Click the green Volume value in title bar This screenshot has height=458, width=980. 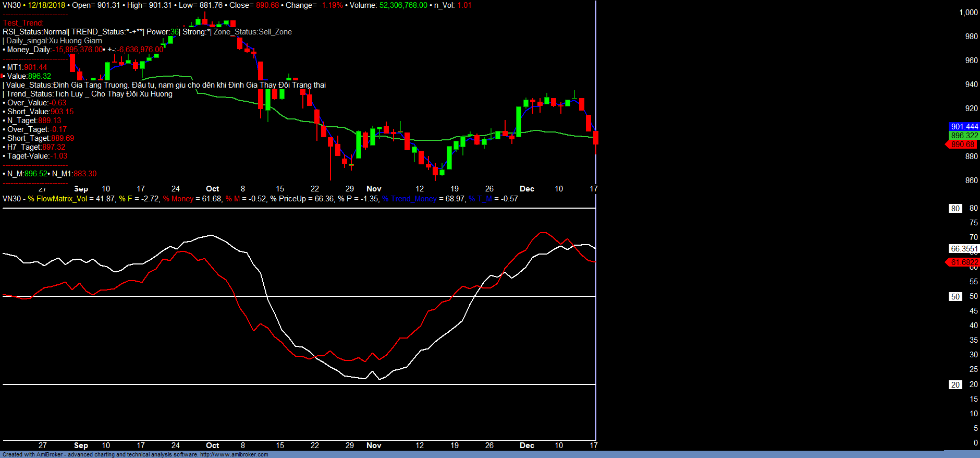pos(403,5)
